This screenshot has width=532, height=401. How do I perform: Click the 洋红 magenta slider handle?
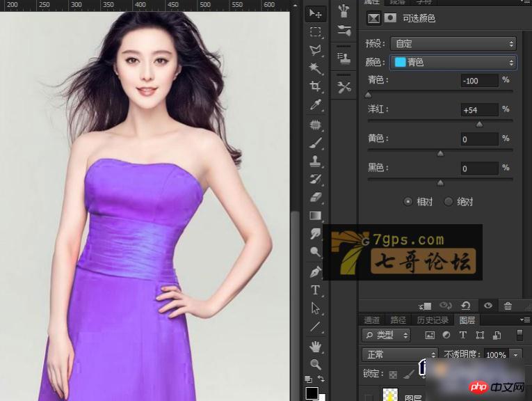(x=479, y=125)
